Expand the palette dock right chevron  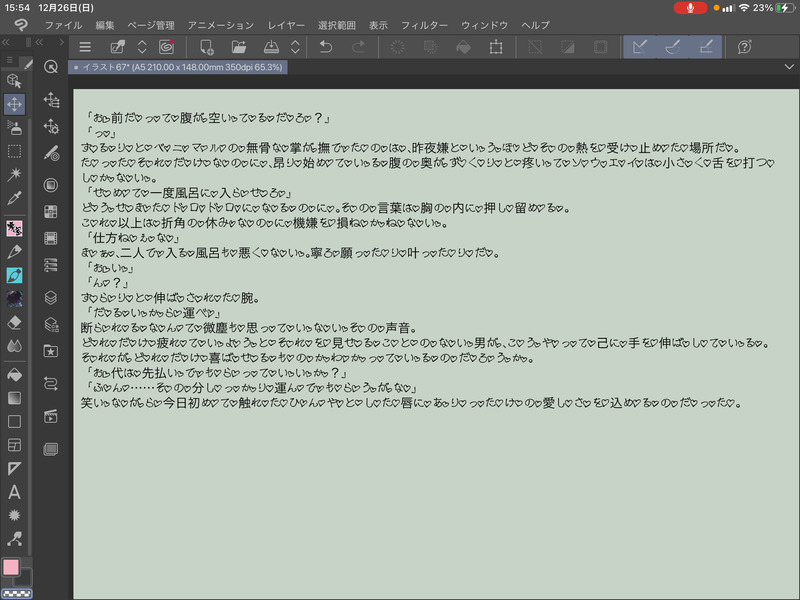(x=61, y=42)
